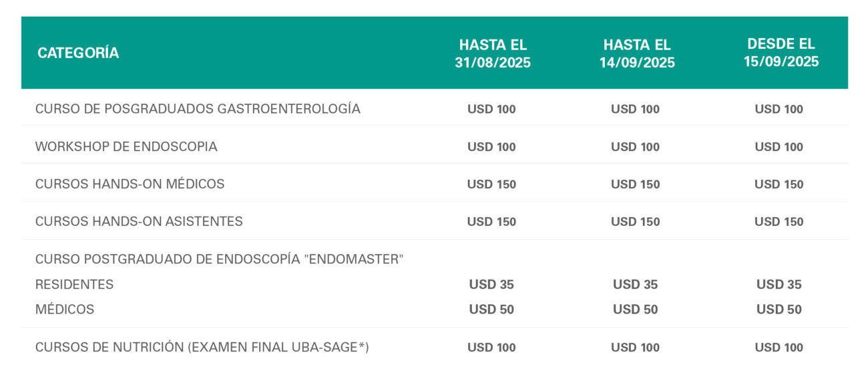Click the HASTA EL 14/09/2025 header

[x=636, y=53]
